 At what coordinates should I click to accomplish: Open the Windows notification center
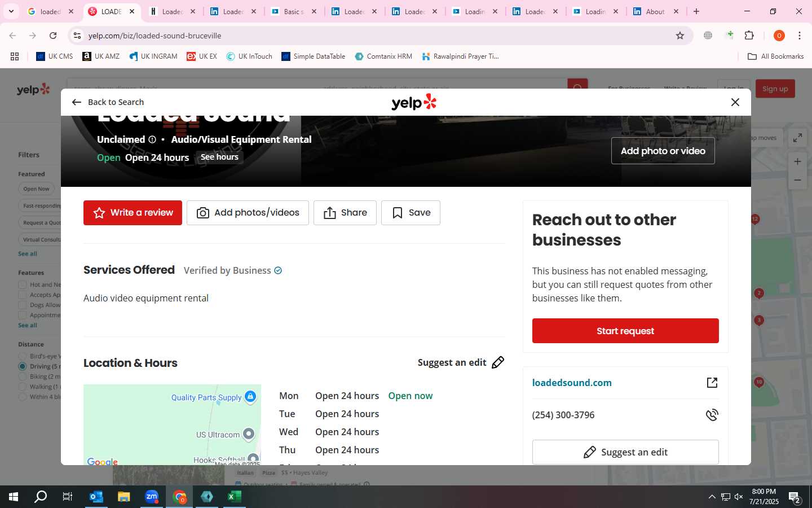(x=795, y=498)
